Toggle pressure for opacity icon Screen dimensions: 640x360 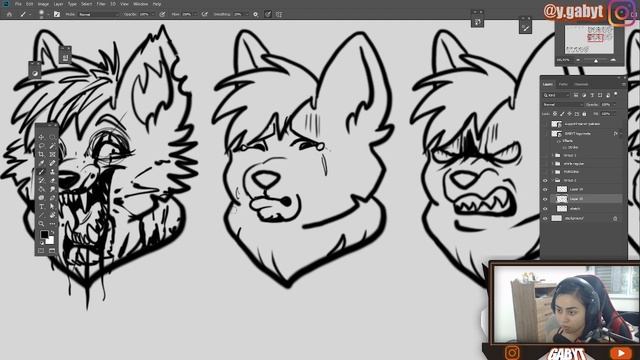(162, 14)
